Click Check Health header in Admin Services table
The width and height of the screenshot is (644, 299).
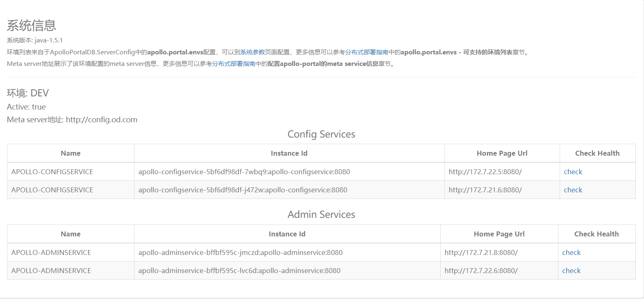coord(597,234)
